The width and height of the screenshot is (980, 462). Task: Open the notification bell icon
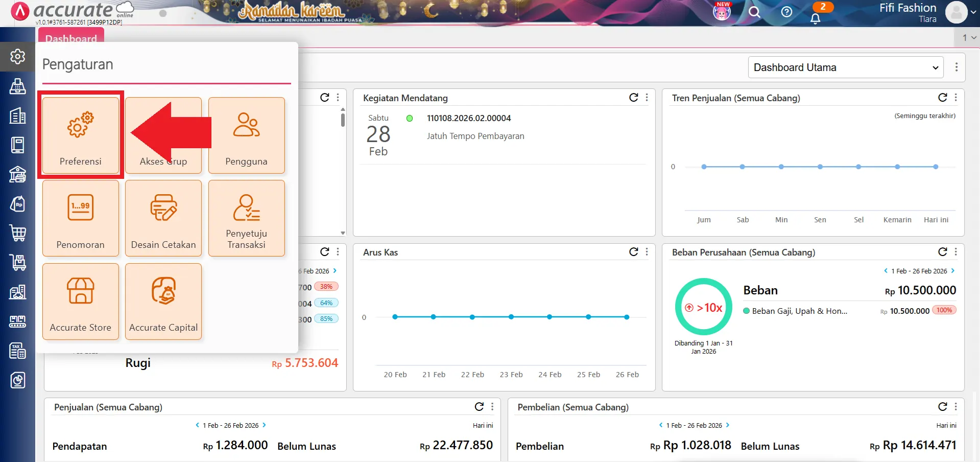[x=816, y=18]
